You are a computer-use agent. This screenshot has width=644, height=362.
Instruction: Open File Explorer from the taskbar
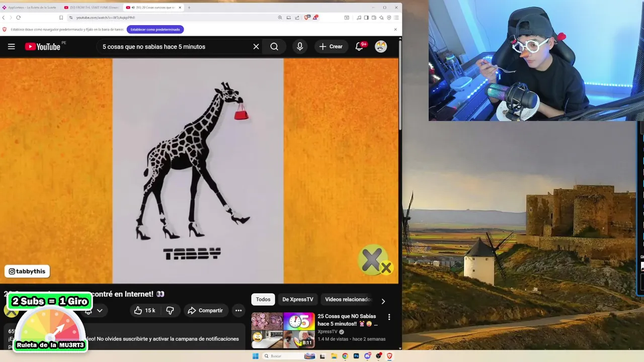point(334,356)
